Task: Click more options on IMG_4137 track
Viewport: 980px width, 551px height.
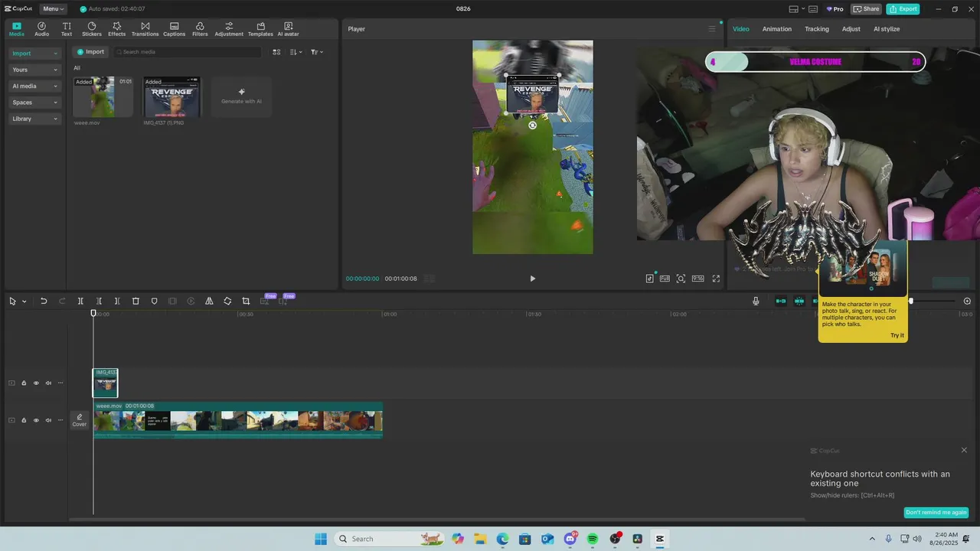Action: (60, 383)
